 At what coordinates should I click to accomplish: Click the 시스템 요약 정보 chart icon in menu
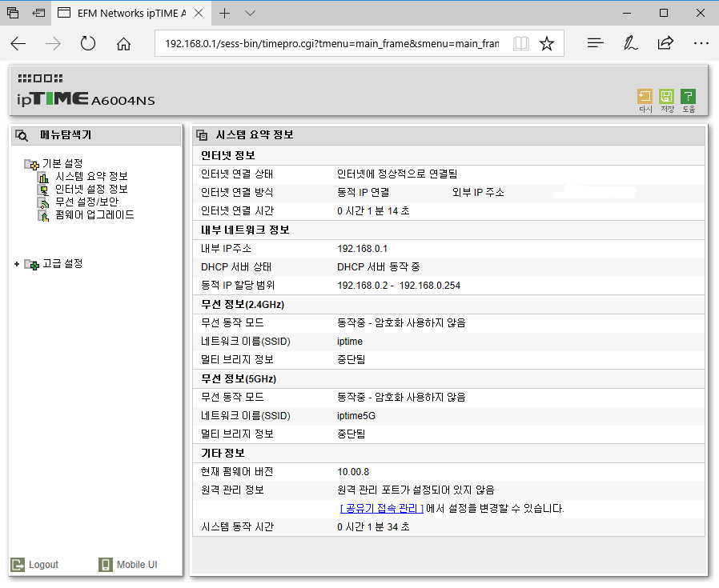43,177
